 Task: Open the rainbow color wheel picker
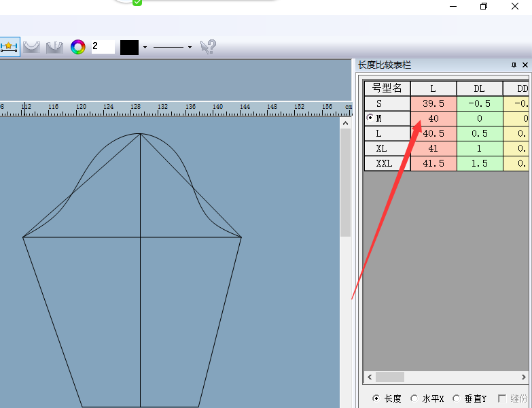[78, 47]
